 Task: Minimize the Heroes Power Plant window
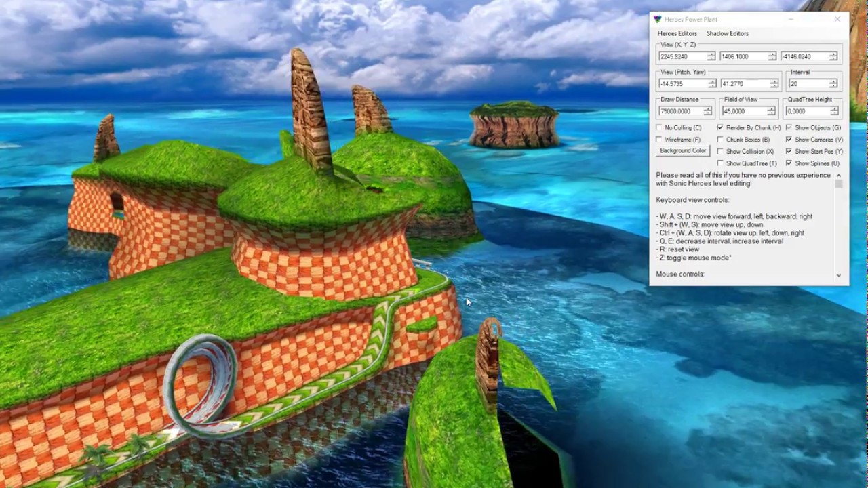pyautogui.click(x=791, y=19)
